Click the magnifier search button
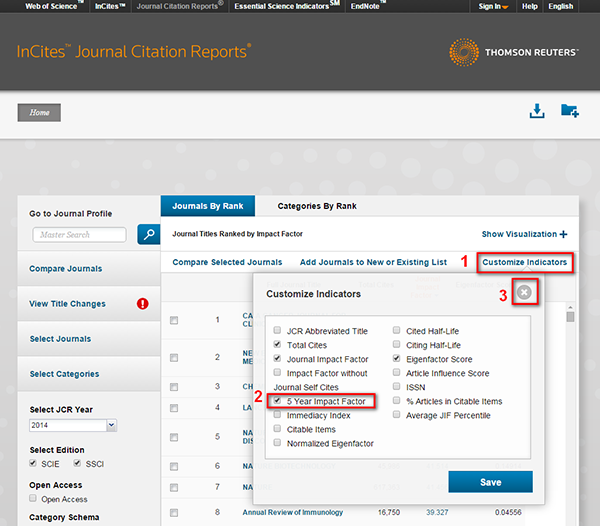The width and height of the screenshot is (600, 526). point(149,234)
